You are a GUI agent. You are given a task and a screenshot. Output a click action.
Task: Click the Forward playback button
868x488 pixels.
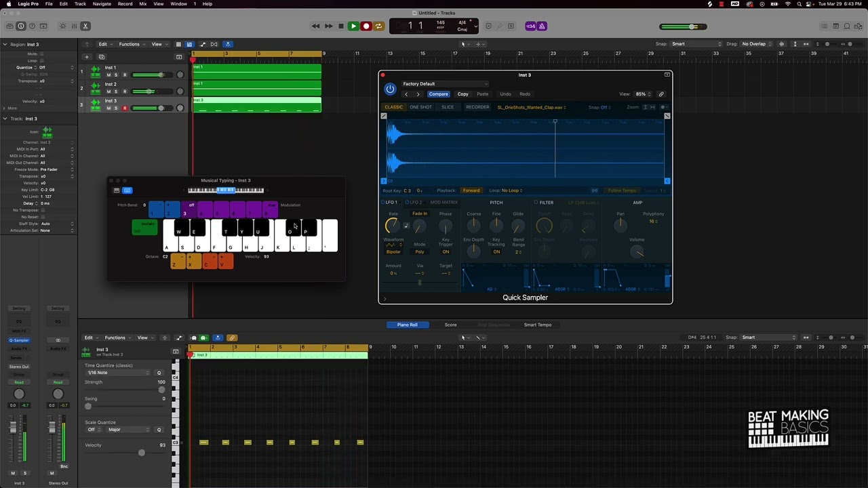coord(471,190)
